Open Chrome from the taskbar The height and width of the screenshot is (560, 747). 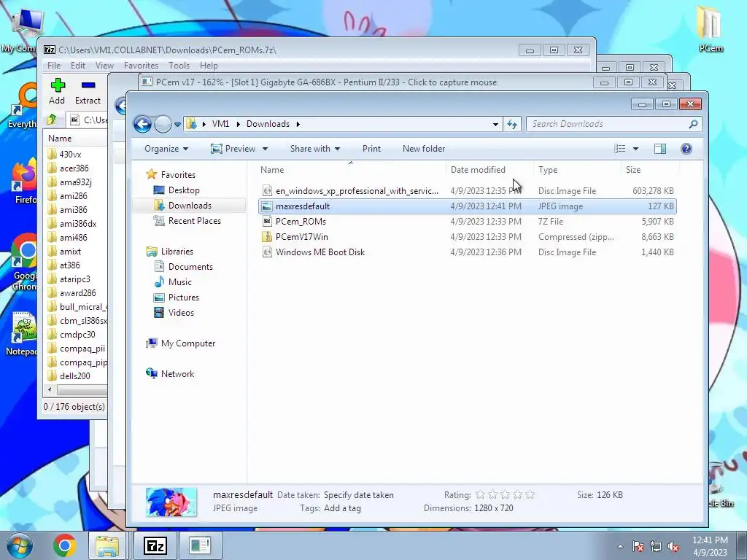point(65,545)
